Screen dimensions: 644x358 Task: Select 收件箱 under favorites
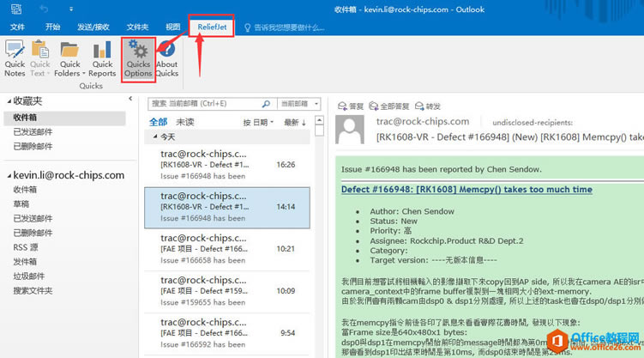coord(64,118)
